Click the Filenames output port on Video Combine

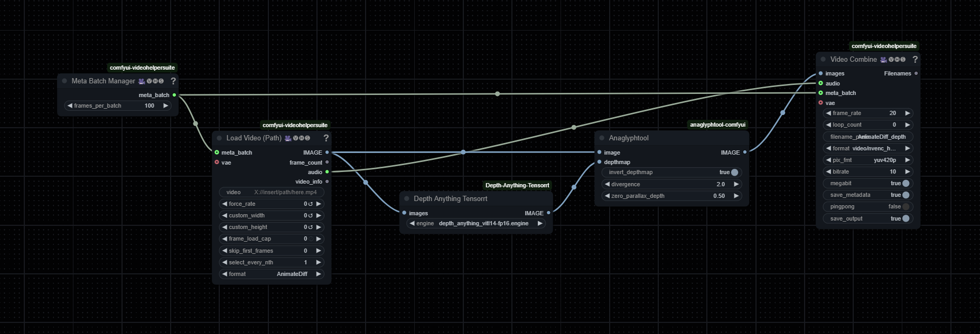click(x=916, y=73)
